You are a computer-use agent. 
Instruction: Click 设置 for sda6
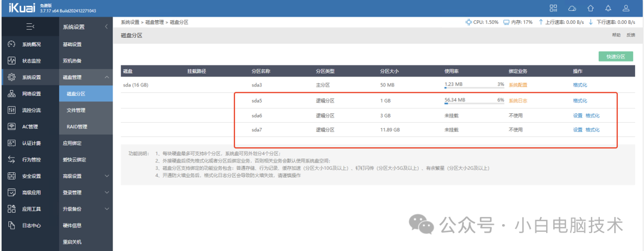[x=577, y=116]
